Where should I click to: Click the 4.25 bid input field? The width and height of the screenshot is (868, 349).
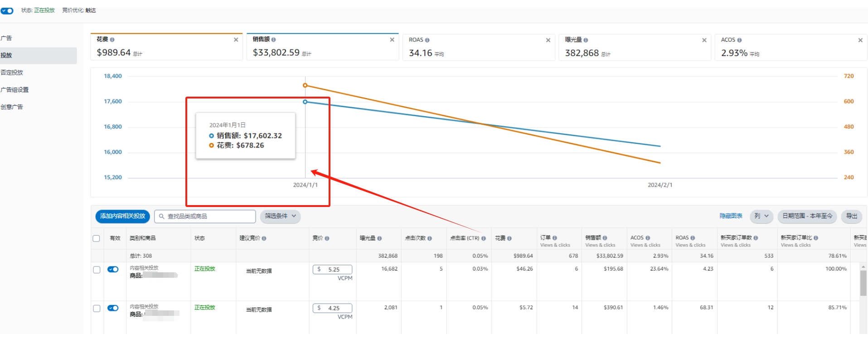332,308
